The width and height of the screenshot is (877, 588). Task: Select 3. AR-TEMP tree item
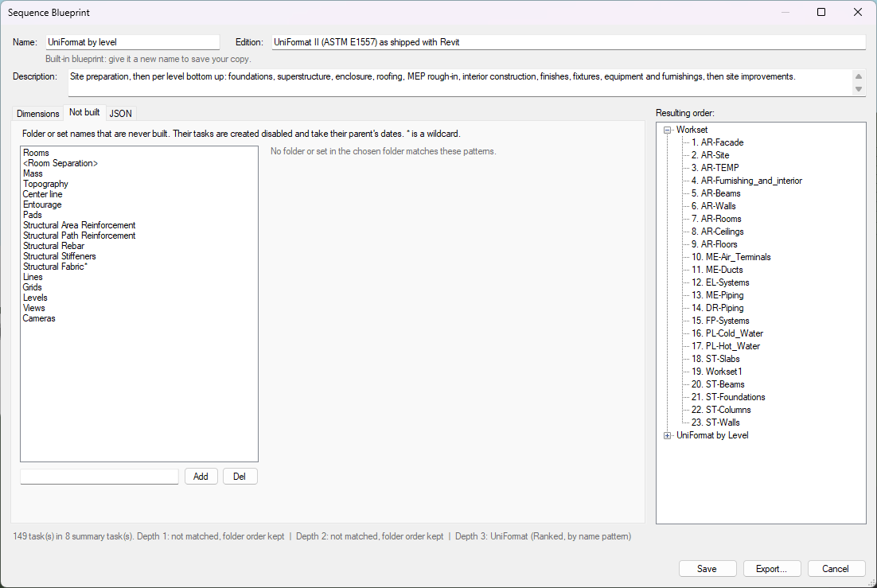[715, 168]
